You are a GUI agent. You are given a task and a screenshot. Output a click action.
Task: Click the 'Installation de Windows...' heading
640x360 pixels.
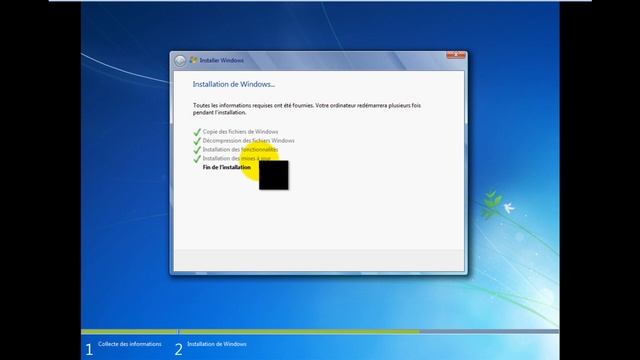[x=234, y=84]
